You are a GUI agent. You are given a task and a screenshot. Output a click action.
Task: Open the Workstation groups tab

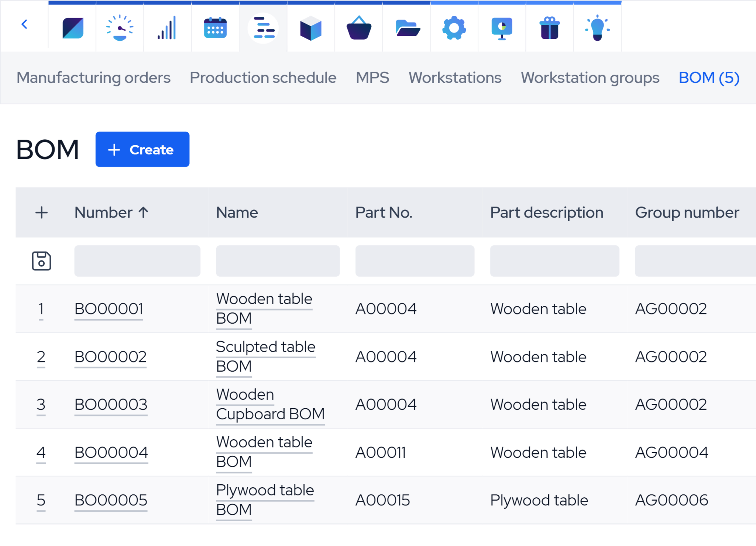590,78
